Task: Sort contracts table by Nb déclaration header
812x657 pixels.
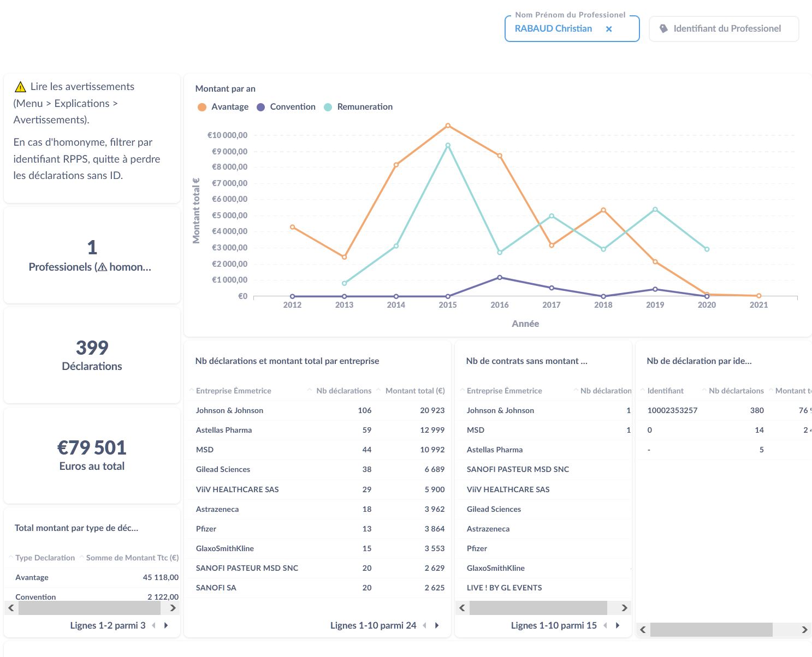Action: tap(605, 391)
